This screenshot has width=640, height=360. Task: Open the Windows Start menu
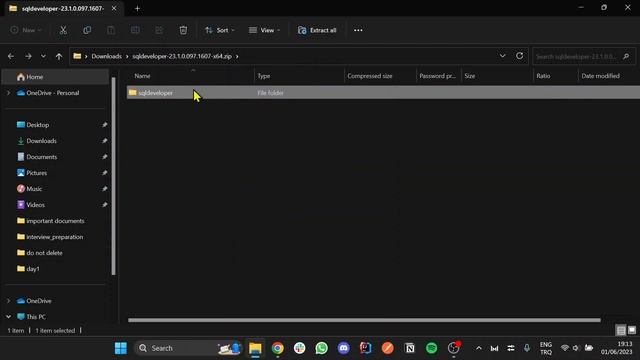(x=121, y=348)
